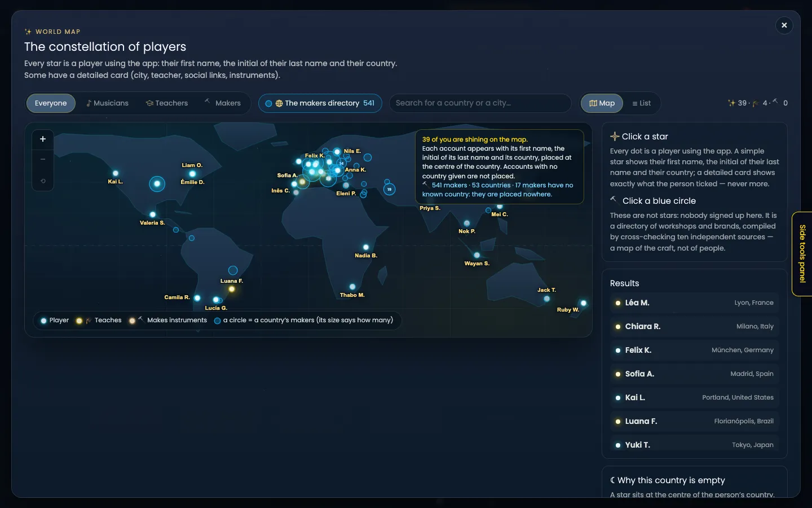Image resolution: width=812 pixels, height=508 pixels.
Task: Click the blue makers circle labeled 19
Action: [x=389, y=190]
